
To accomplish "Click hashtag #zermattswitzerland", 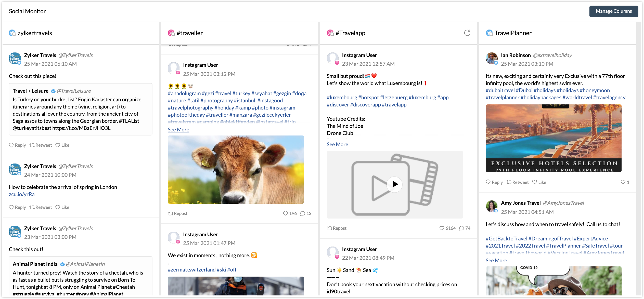I will [x=192, y=270].
